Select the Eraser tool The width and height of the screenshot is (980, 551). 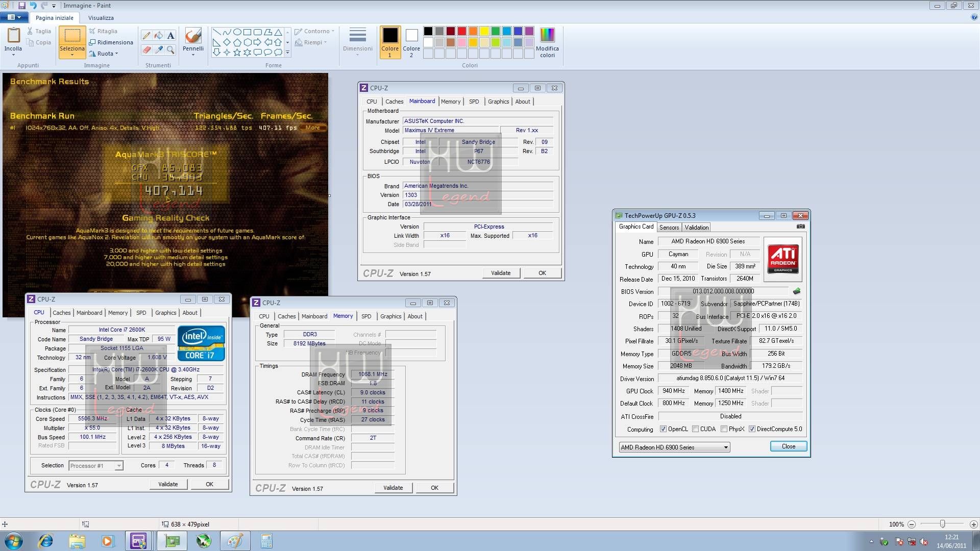click(x=146, y=49)
